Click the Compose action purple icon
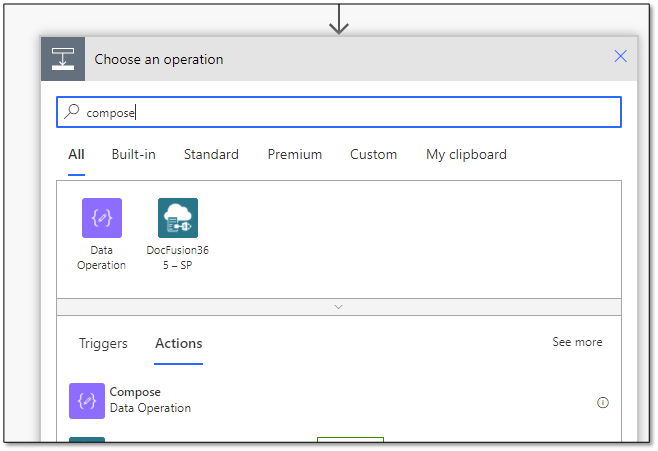Image resolution: width=658 pixels, height=451 pixels. tap(87, 401)
